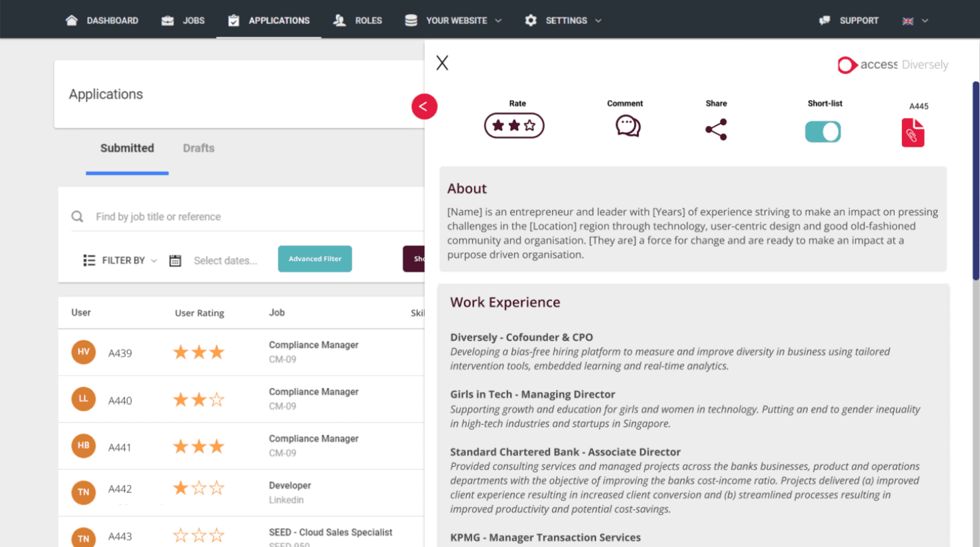Click the User column header

point(81,312)
